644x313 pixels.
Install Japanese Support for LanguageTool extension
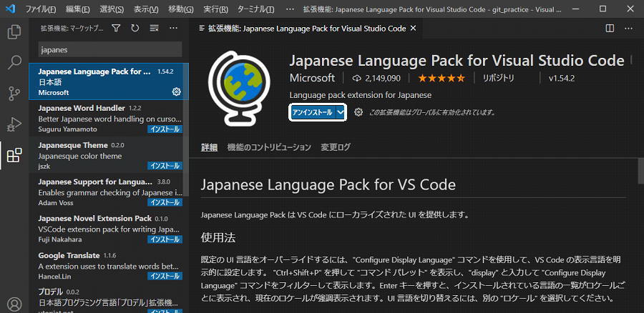pyautogui.click(x=165, y=202)
